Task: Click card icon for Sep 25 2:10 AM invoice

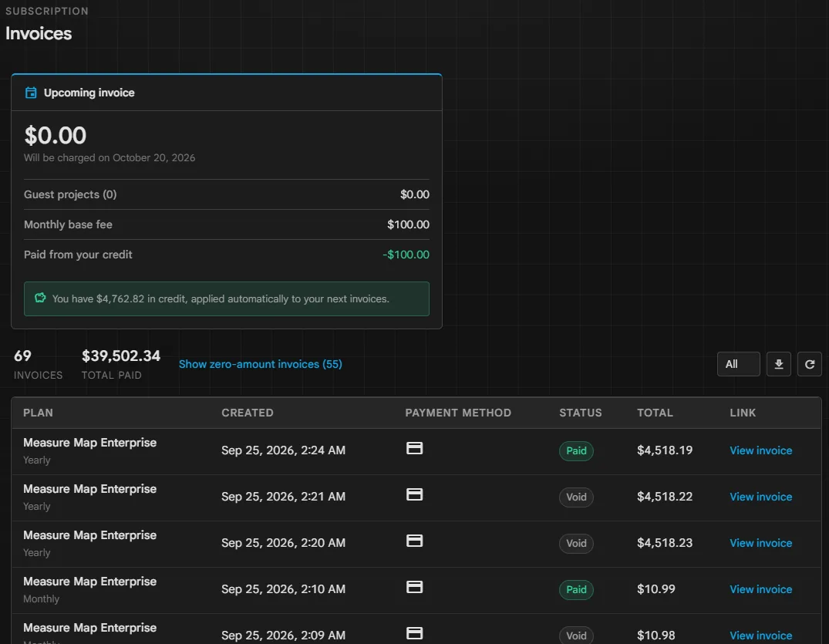Action: click(x=415, y=588)
